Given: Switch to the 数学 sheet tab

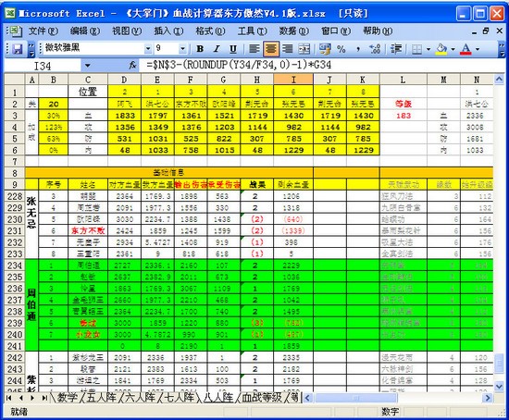Looking at the screenshot, I should (68, 397).
